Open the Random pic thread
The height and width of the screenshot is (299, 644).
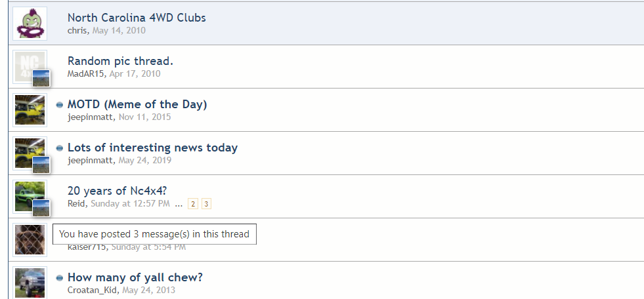click(x=120, y=61)
